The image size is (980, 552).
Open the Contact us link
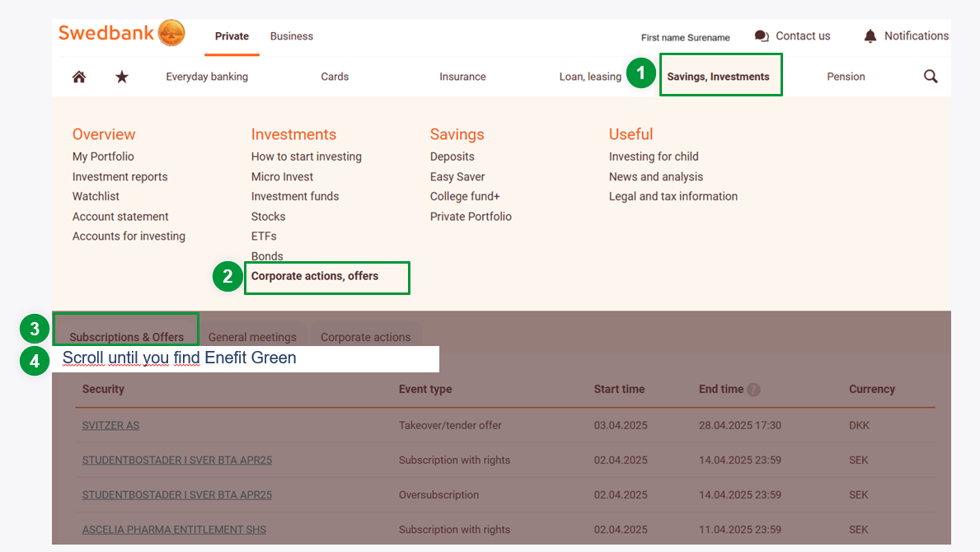click(x=803, y=36)
